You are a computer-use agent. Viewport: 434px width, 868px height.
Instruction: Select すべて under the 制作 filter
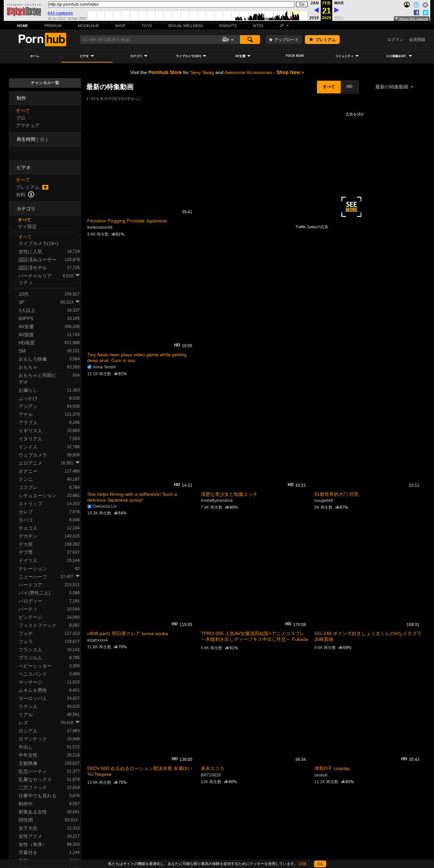23,111
